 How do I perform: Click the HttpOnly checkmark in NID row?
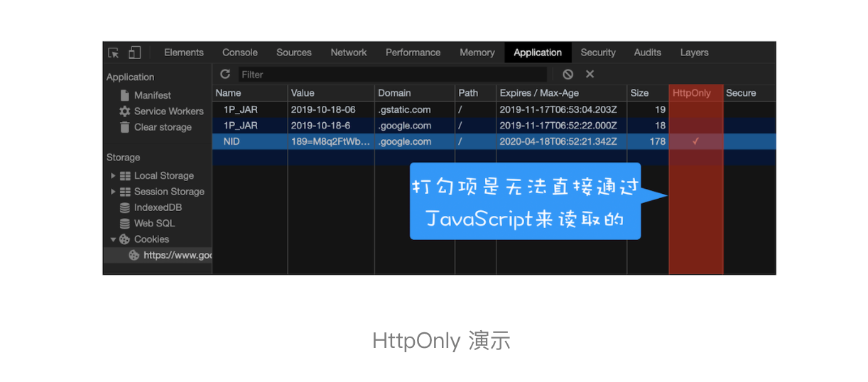[696, 141]
